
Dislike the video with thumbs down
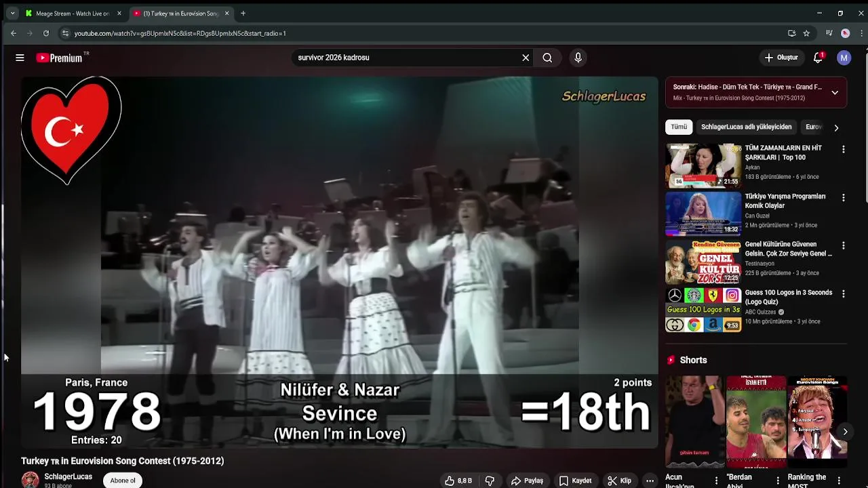[490, 481]
